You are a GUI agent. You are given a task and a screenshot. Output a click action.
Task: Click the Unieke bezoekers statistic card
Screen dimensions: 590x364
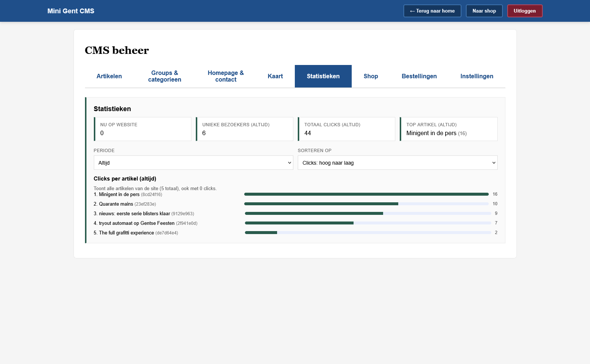pyautogui.click(x=245, y=129)
